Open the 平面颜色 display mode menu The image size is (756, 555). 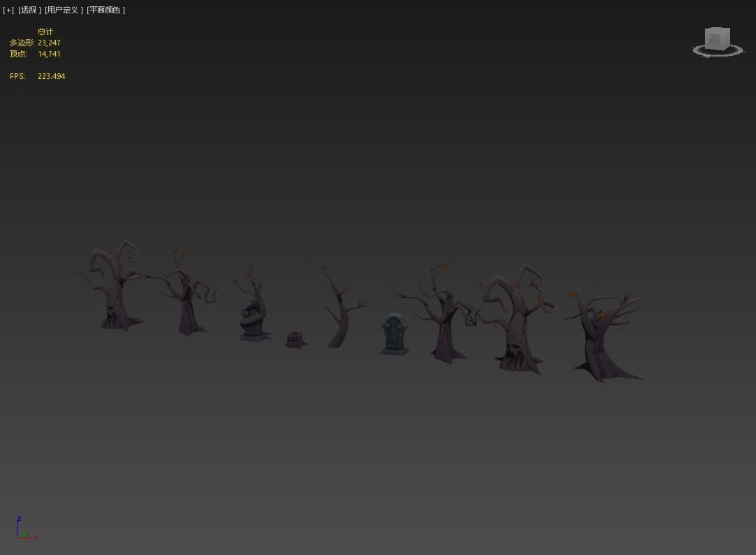click(x=106, y=10)
